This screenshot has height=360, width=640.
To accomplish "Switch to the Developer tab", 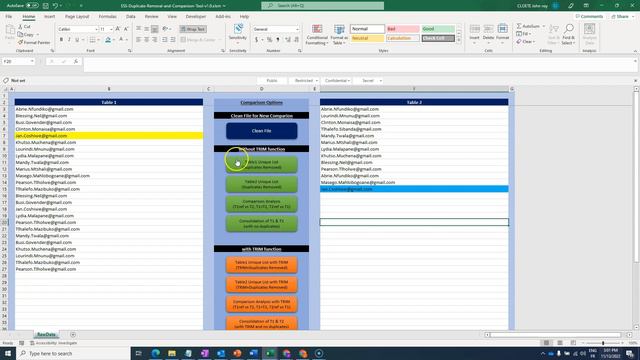I will click(196, 16).
